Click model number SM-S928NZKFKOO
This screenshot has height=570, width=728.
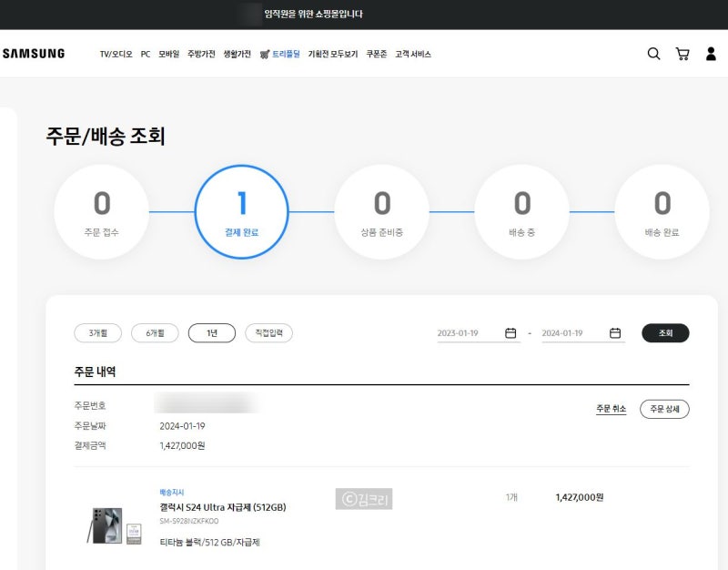pyautogui.click(x=189, y=521)
